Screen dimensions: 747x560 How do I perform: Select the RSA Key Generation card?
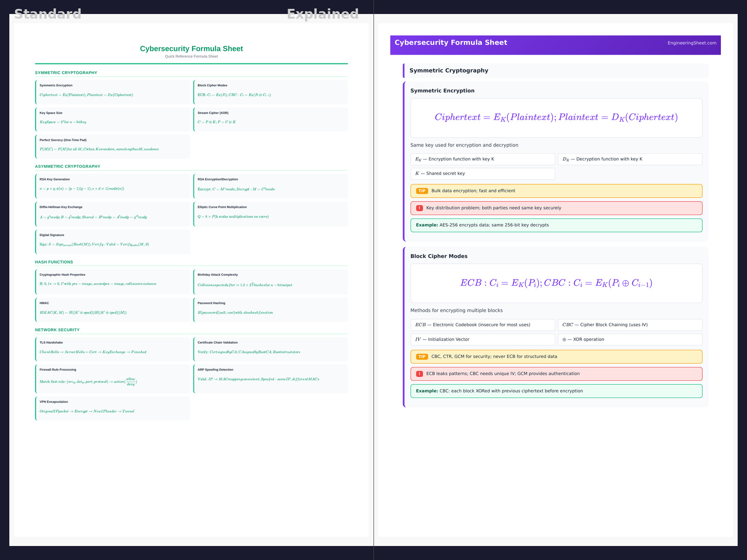[x=113, y=185]
